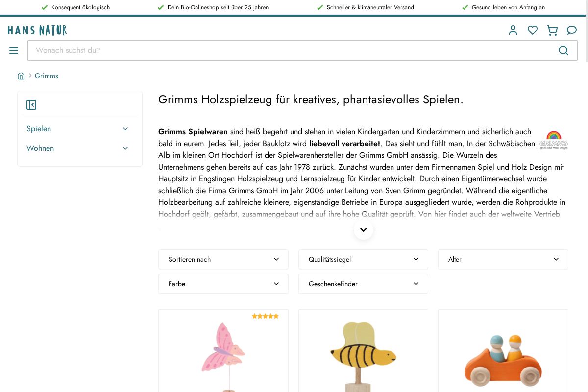Click 'Schneller & klimaneutraler Versand' text
588x392 pixels.
370,7
